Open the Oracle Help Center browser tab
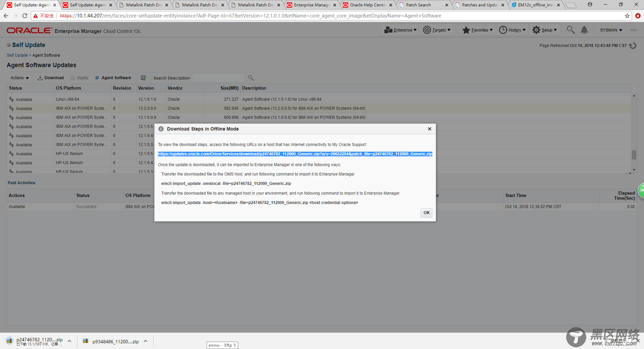Image resolution: width=644 pixels, height=349 pixels. click(367, 5)
